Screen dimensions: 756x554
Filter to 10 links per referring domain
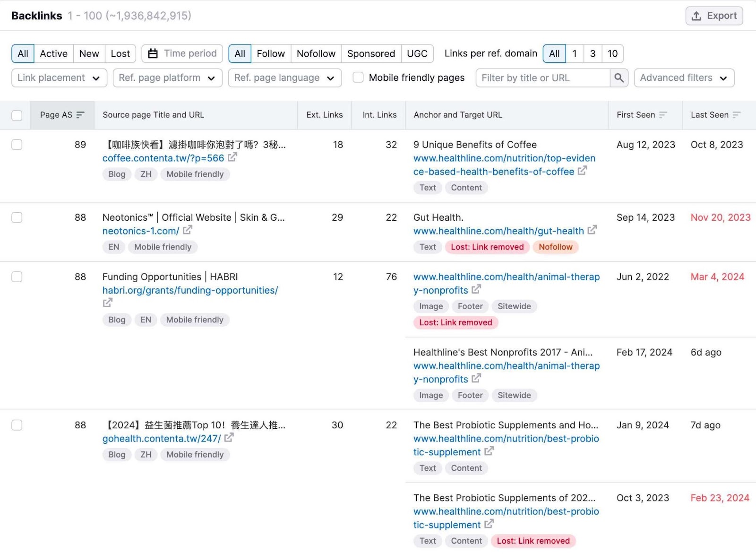tap(613, 53)
